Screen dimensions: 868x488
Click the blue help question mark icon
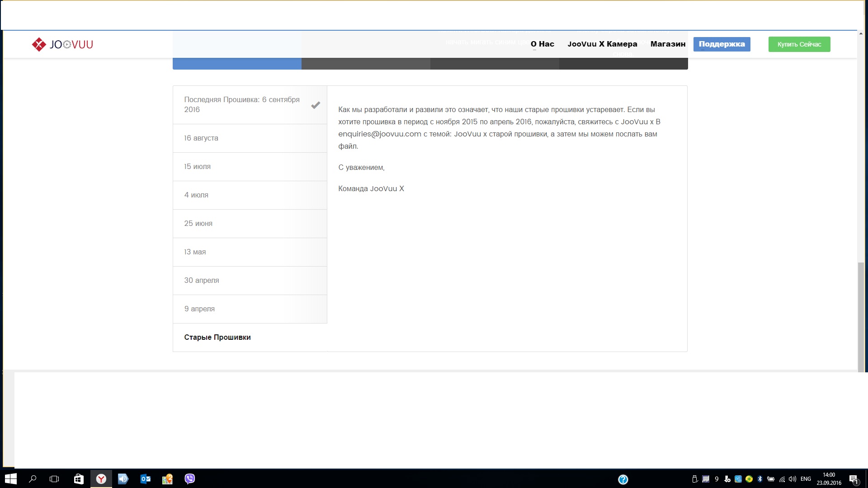(623, 479)
